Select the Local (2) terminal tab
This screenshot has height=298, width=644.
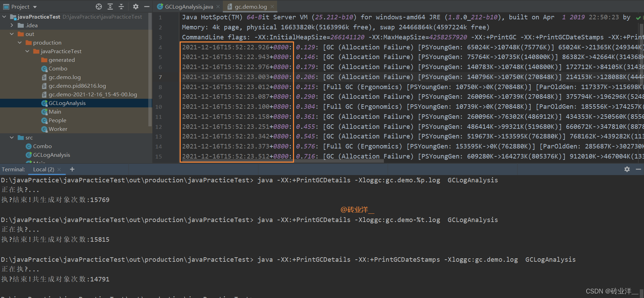[44, 169]
